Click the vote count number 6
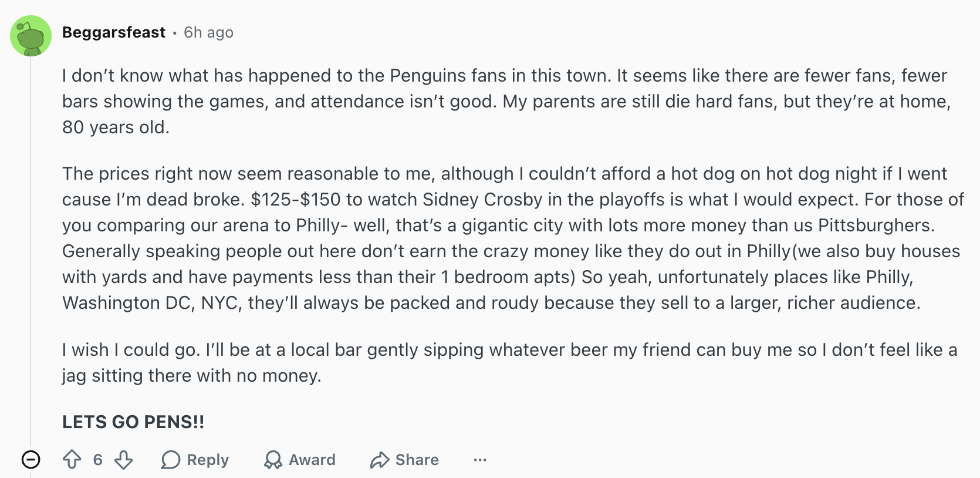 click(x=97, y=460)
